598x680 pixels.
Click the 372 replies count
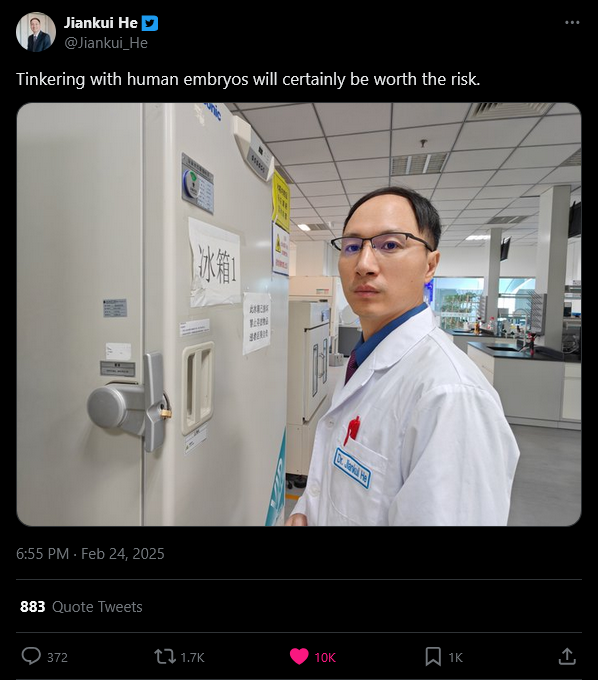[x=57, y=657]
